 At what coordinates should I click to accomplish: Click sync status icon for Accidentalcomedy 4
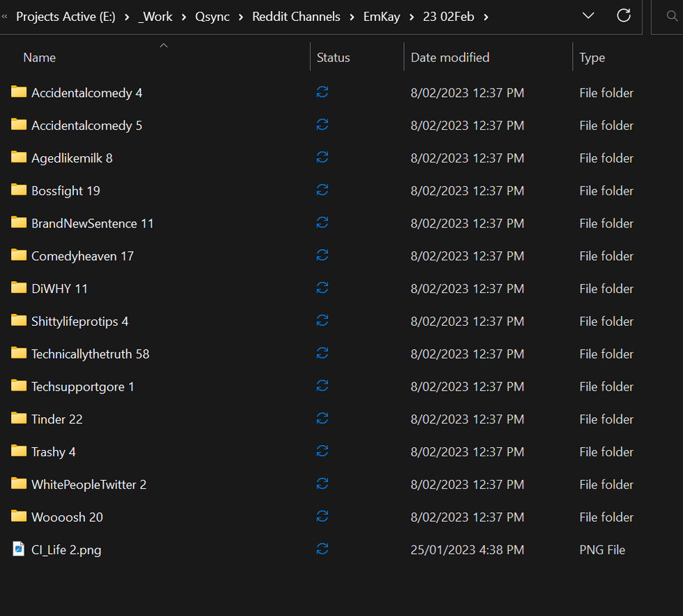(x=322, y=92)
